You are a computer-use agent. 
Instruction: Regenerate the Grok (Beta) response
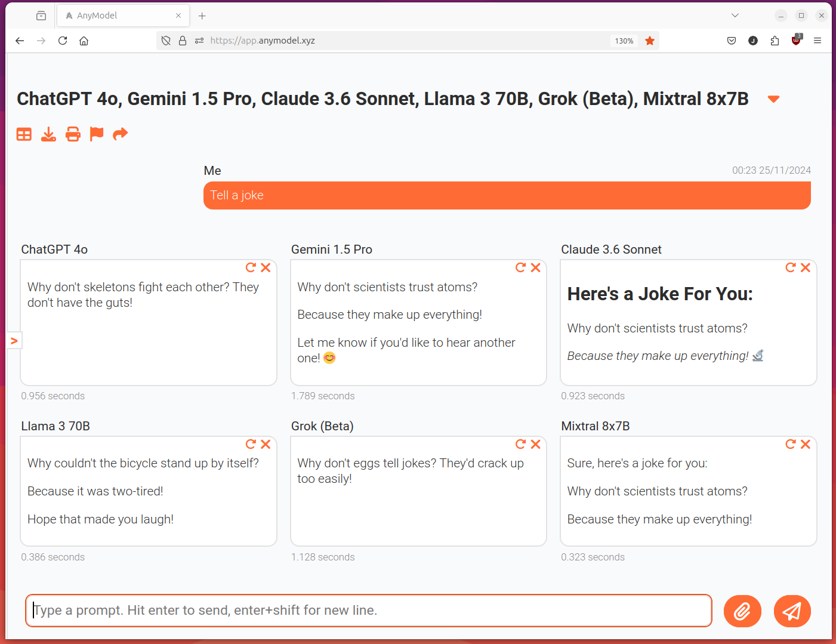(x=520, y=444)
